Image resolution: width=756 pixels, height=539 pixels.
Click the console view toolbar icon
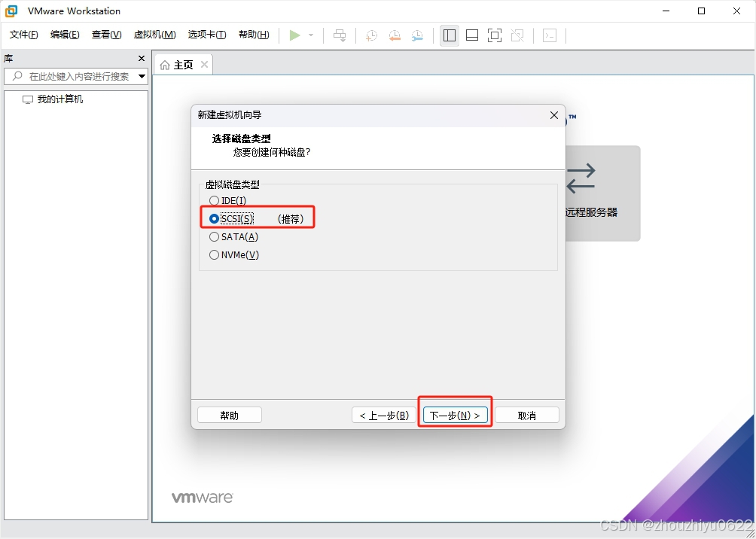click(550, 35)
